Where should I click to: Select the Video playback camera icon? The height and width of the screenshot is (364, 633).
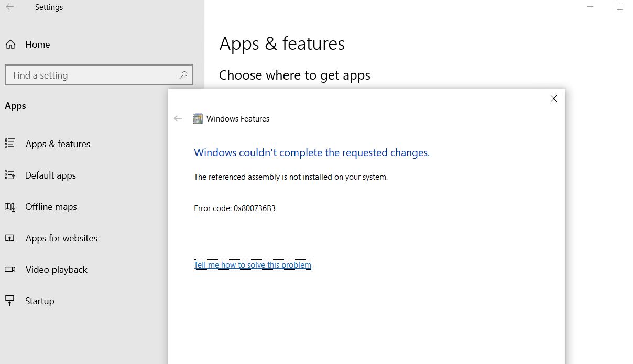coord(11,269)
